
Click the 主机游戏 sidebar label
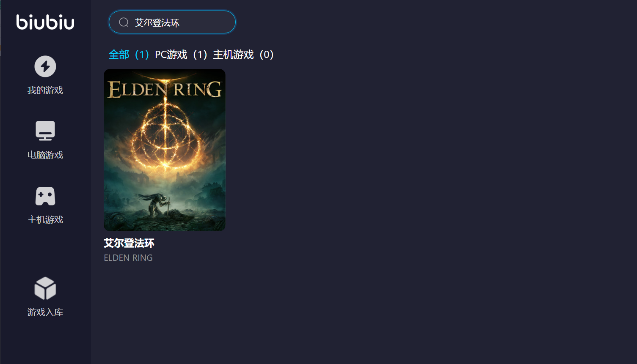pos(45,220)
